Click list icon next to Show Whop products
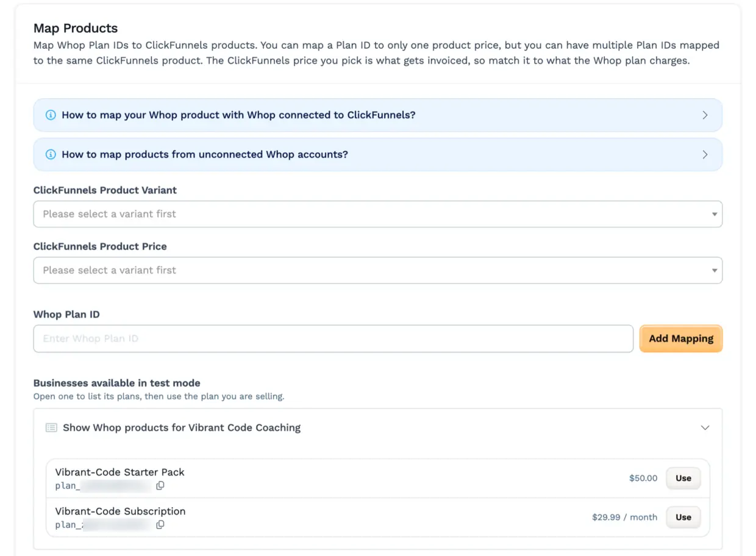The width and height of the screenshot is (756, 556). click(x=51, y=428)
